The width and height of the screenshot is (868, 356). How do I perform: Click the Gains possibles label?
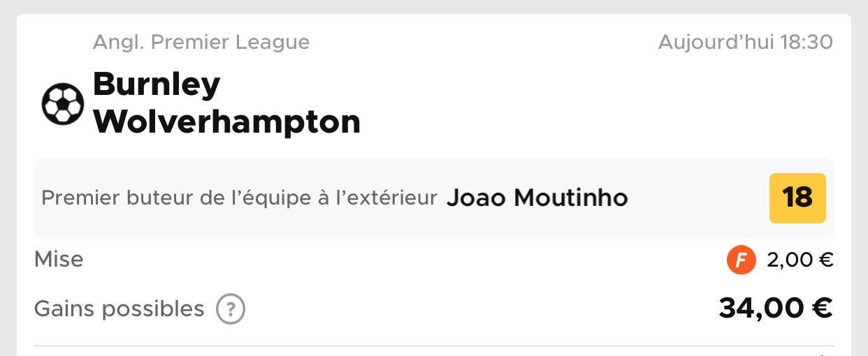[119, 309]
